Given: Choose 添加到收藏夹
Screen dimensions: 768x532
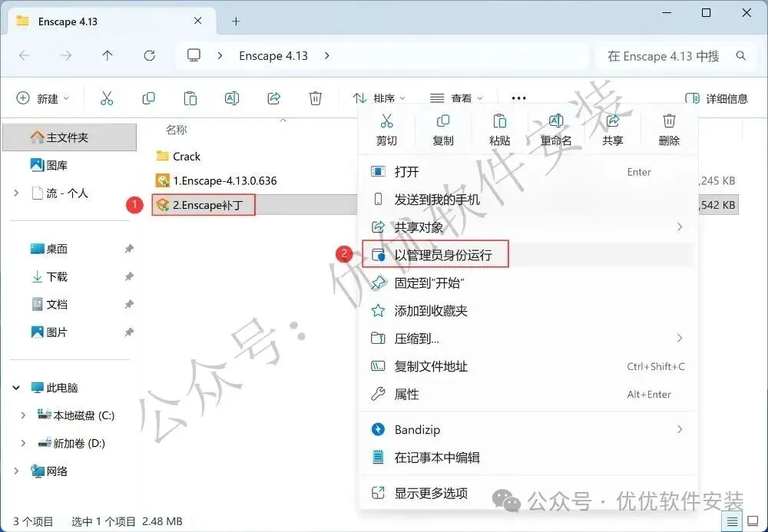Looking at the screenshot, I should click(x=528, y=310).
